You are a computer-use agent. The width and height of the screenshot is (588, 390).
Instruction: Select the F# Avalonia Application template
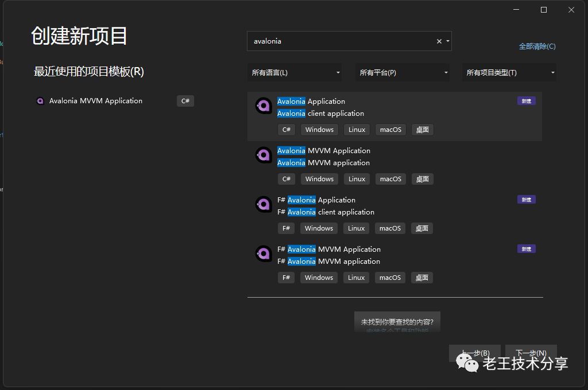[x=394, y=215]
